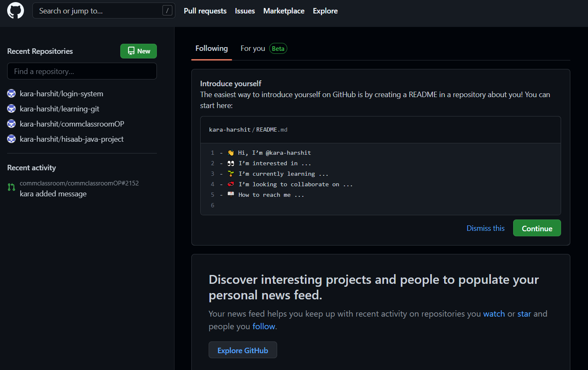Focus the Find a repository field
The height and width of the screenshot is (370, 588).
pos(82,71)
